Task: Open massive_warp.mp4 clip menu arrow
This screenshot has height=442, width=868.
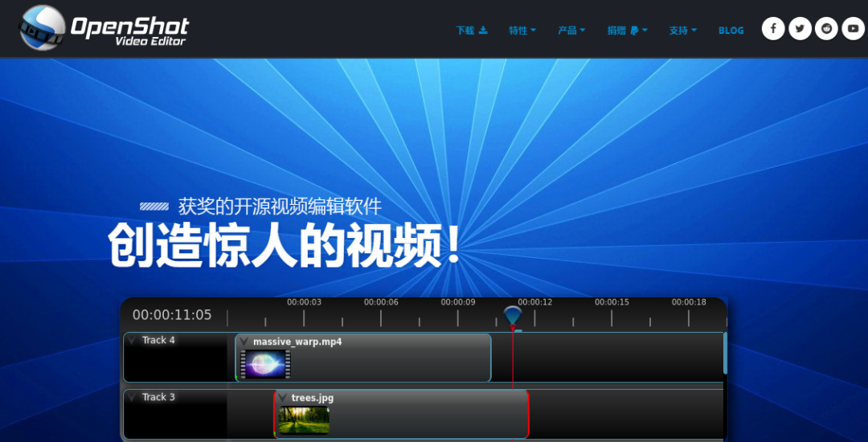Action: click(x=244, y=342)
